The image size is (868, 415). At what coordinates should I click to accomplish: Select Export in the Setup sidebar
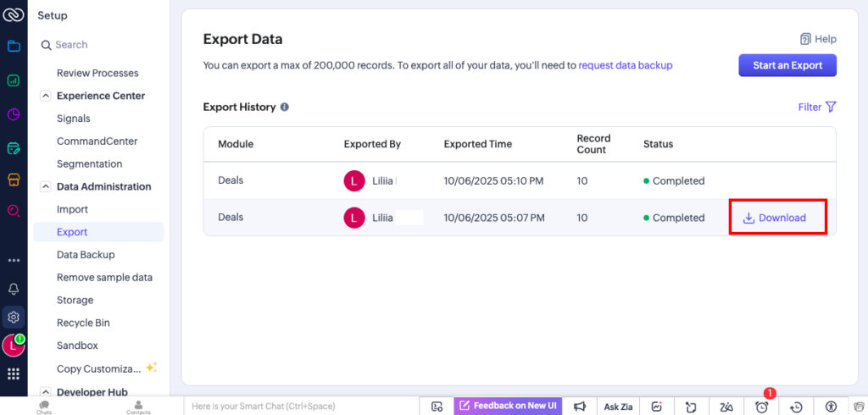pos(98,232)
